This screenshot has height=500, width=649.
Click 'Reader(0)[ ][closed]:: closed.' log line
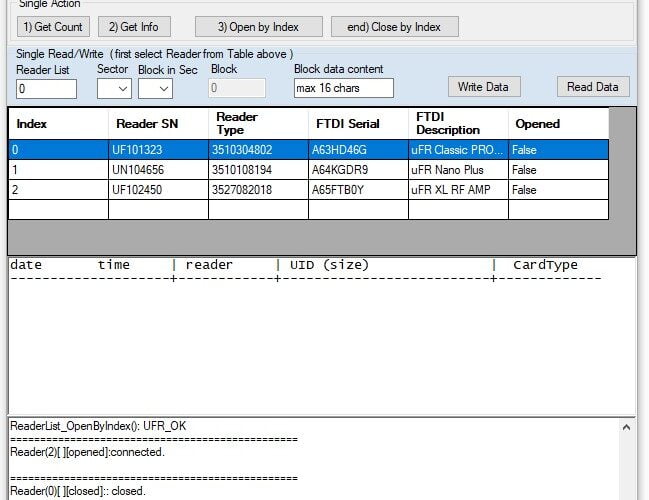coord(78,491)
